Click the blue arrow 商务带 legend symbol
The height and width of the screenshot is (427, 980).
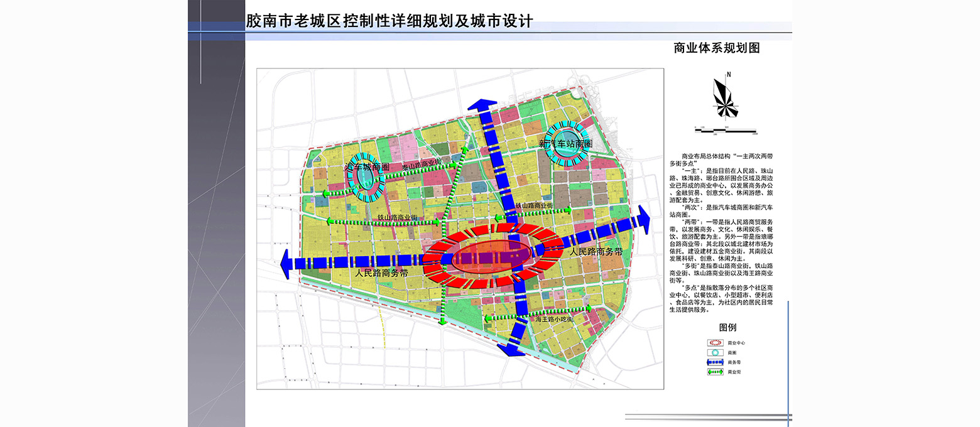[716, 362]
